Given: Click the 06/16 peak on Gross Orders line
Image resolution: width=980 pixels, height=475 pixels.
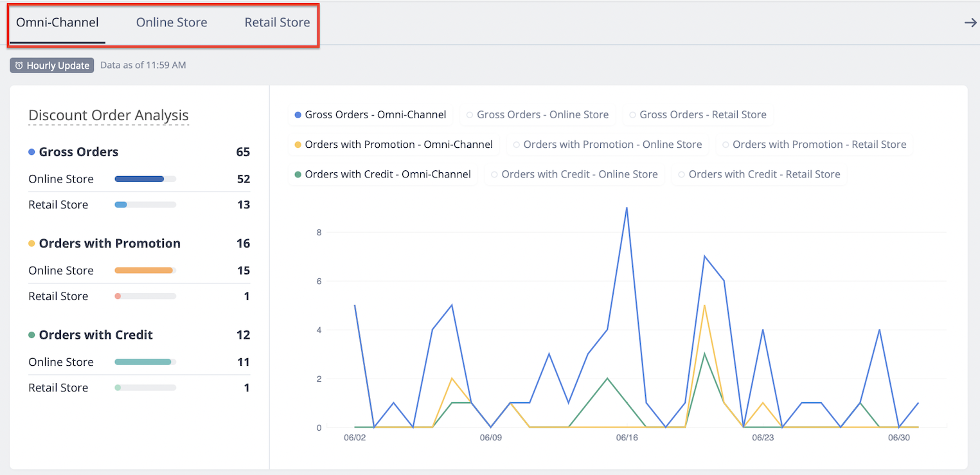Looking at the screenshot, I should [x=627, y=208].
